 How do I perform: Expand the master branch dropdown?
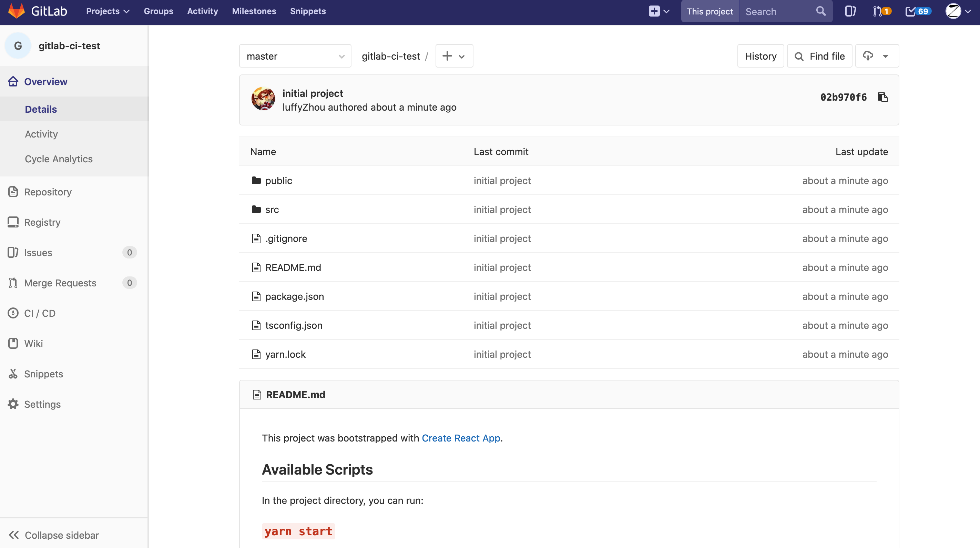(x=295, y=56)
